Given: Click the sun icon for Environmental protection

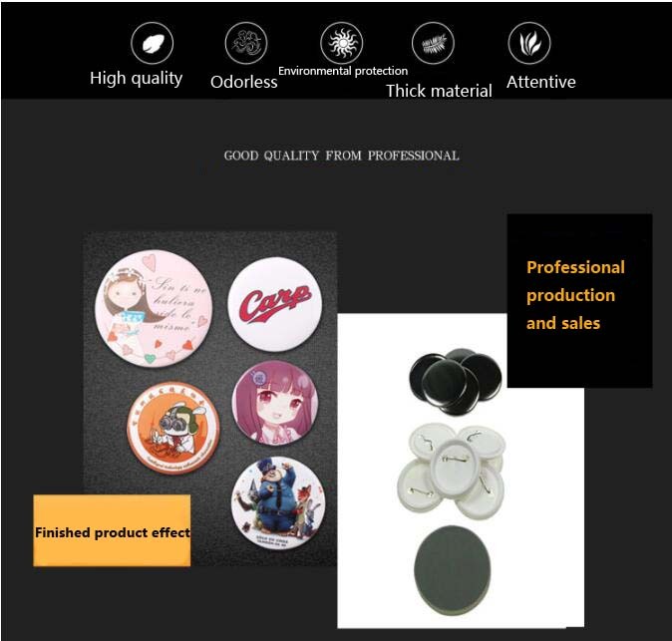Looking at the screenshot, I should coord(342,43).
